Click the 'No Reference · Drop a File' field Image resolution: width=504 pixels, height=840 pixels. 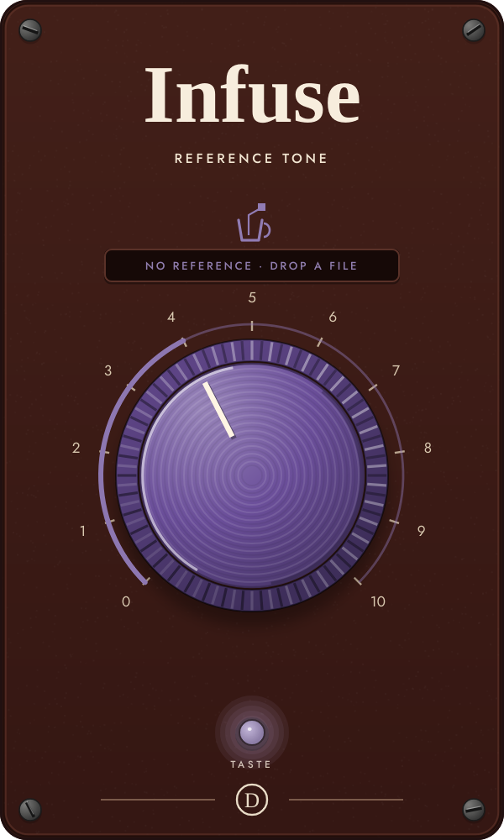pyautogui.click(x=252, y=265)
